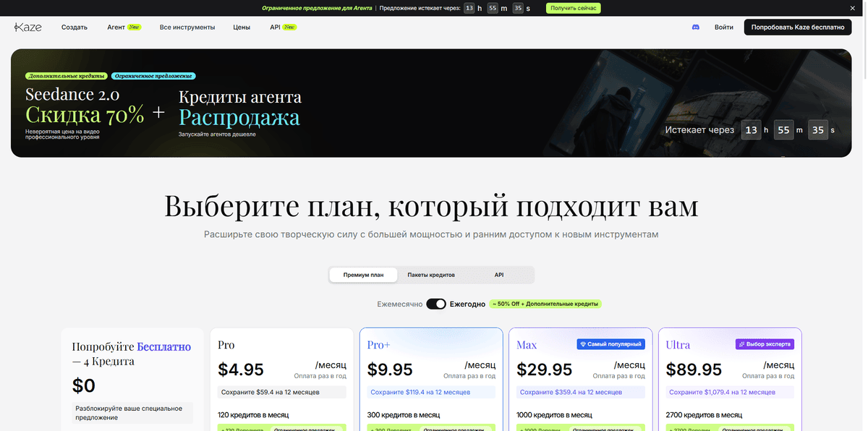
Task: Click the '50% Off + Дополнительные кредиты' badge
Action: [546, 304]
